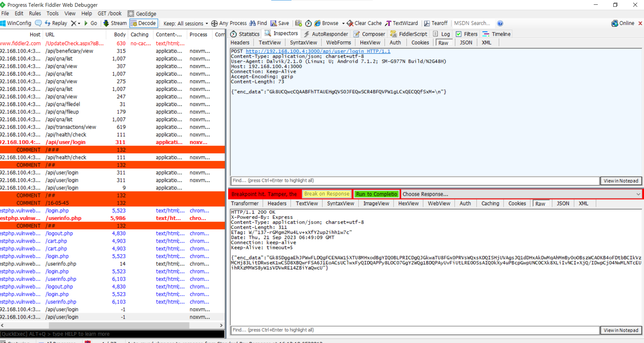Click the camera screenshot icon
The image size is (644, 343).
pos(298,23)
